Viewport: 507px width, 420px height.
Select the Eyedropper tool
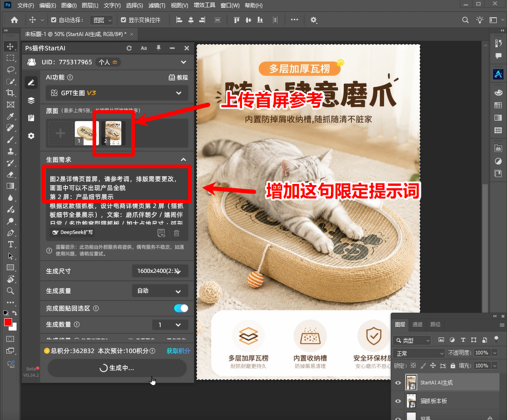pos(10,116)
